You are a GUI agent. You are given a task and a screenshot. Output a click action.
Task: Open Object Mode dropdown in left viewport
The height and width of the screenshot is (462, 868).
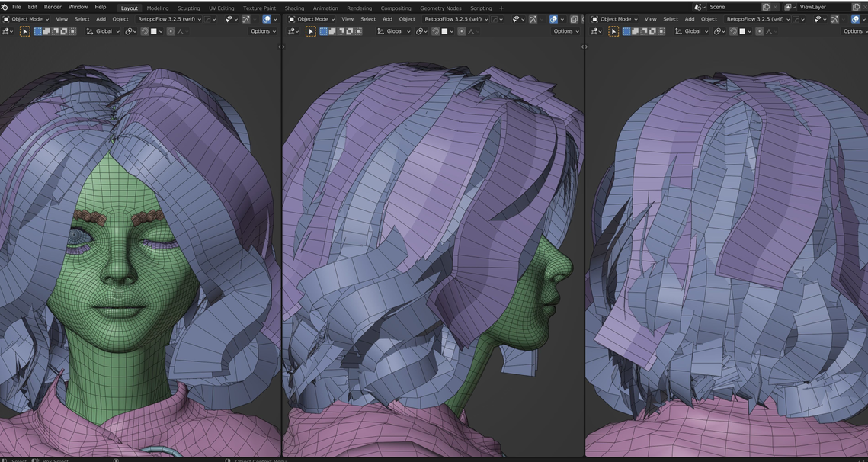coord(25,19)
